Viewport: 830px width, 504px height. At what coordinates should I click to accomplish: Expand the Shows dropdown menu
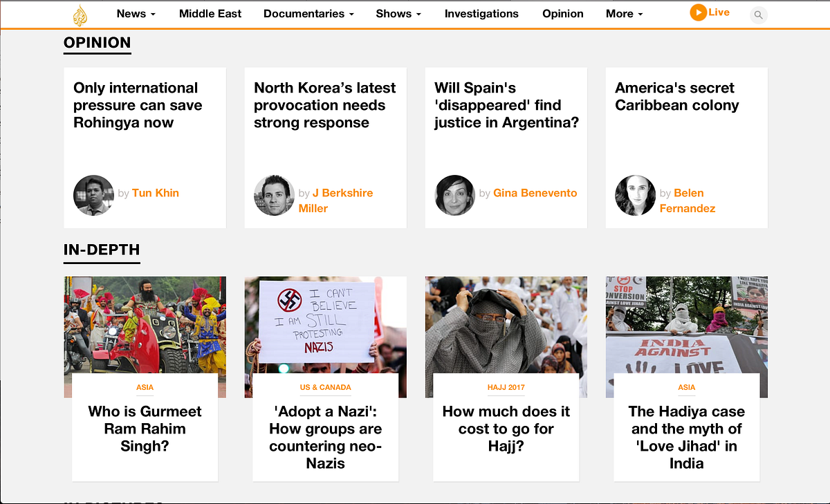tap(398, 14)
